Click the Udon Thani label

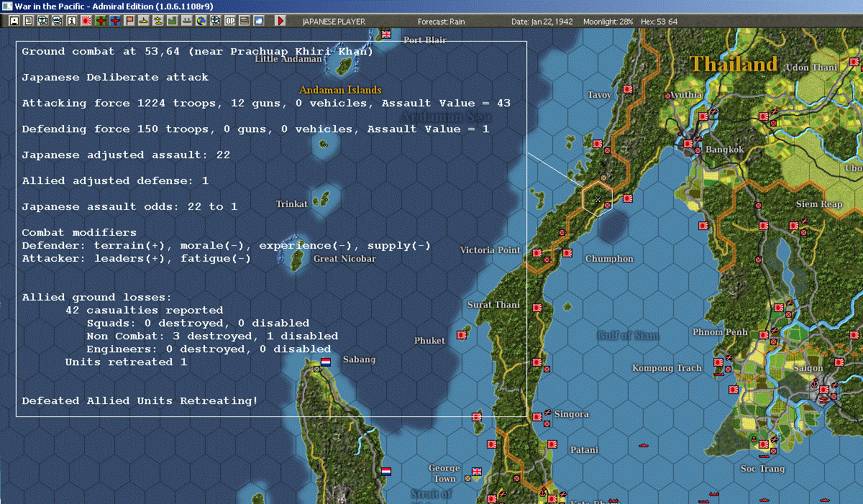point(812,68)
